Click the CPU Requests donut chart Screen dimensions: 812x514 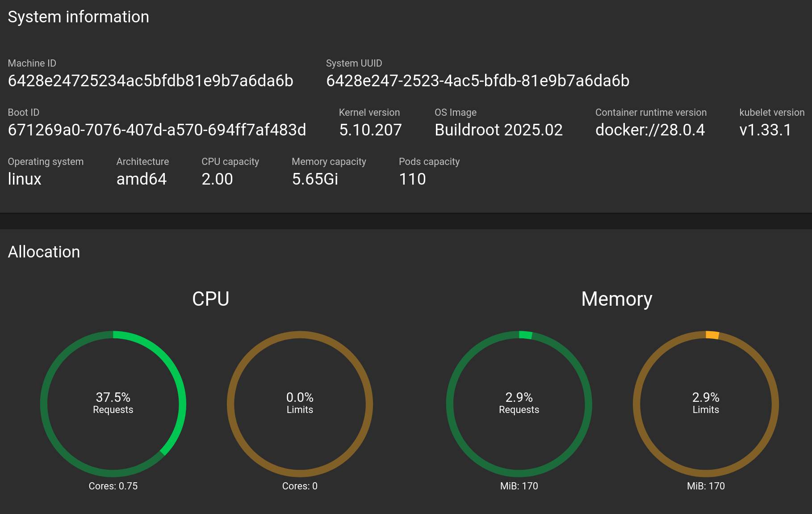coord(113,403)
